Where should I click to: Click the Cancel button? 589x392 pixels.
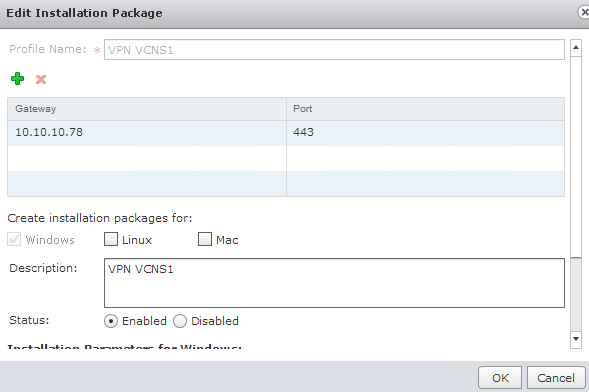pos(556,378)
